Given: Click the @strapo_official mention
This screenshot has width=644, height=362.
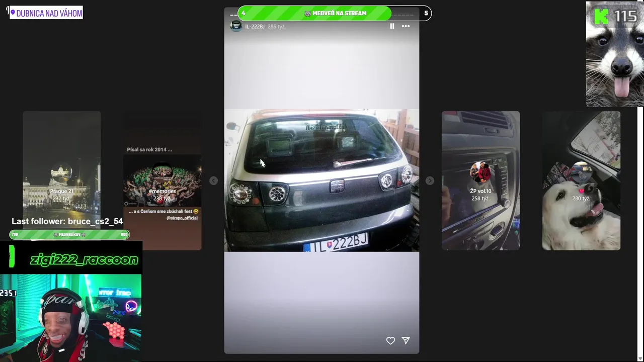Looking at the screenshot, I should [x=182, y=218].
